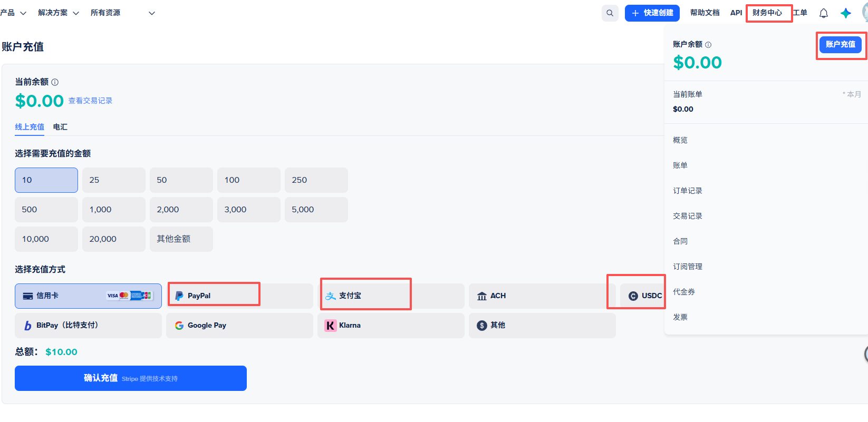The height and width of the screenshot is (422, 868).
Task: Select PayPal payment method
Action: tap(239, 296)
